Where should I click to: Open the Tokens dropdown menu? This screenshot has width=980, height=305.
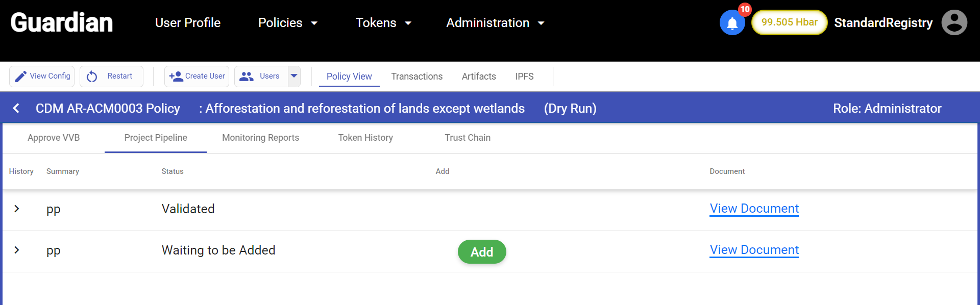383,23
